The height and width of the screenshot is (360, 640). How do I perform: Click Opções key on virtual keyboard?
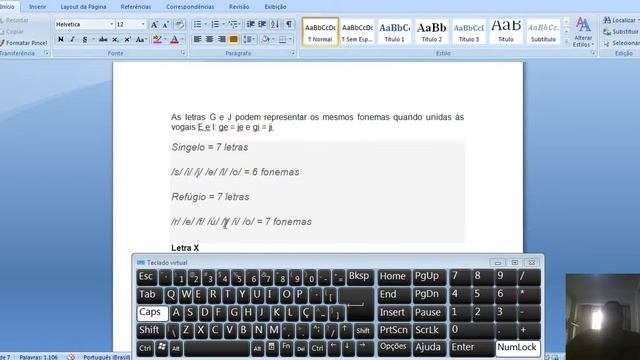tap(393, 347)
